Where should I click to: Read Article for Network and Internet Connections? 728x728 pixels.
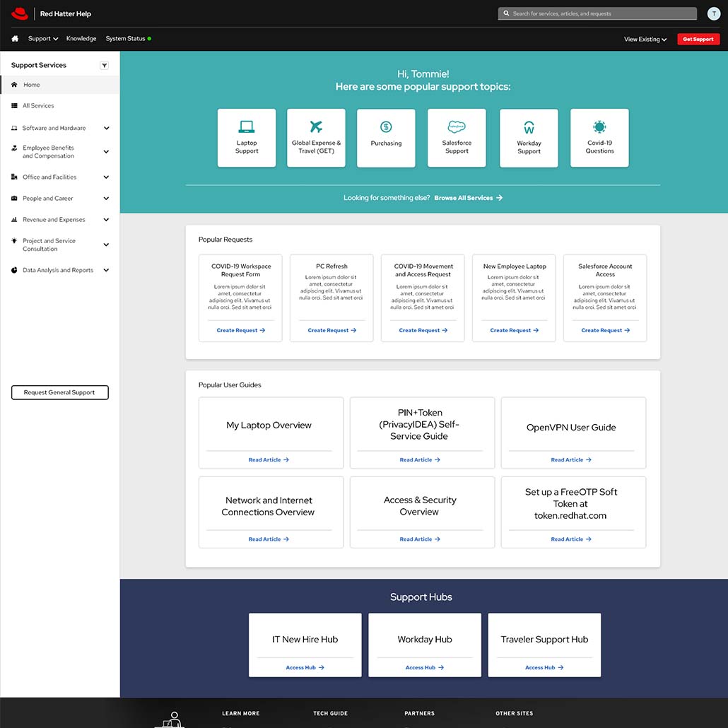click(269, 539)
